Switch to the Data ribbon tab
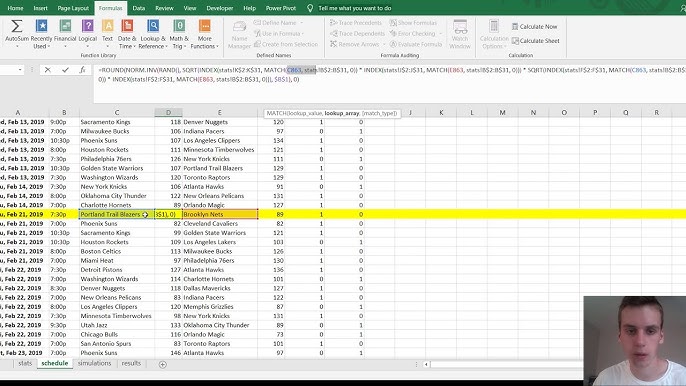This screenshot has height=386, width=686. click(x=139, y=8)
